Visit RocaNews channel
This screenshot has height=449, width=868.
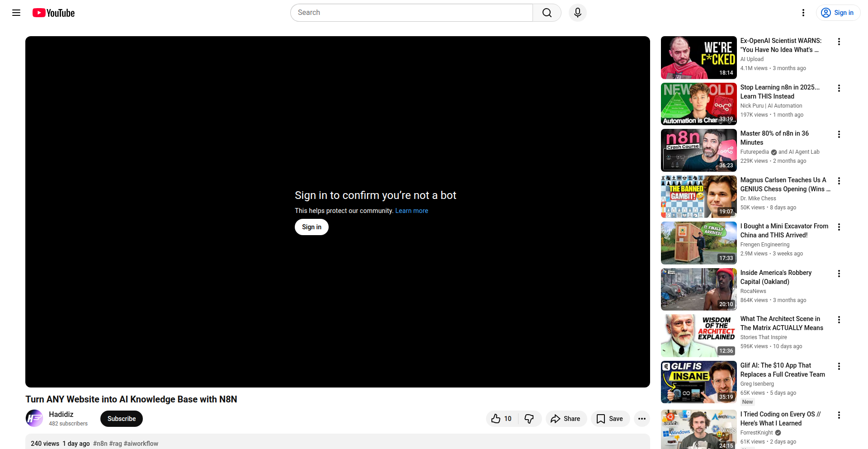point(753,291)
